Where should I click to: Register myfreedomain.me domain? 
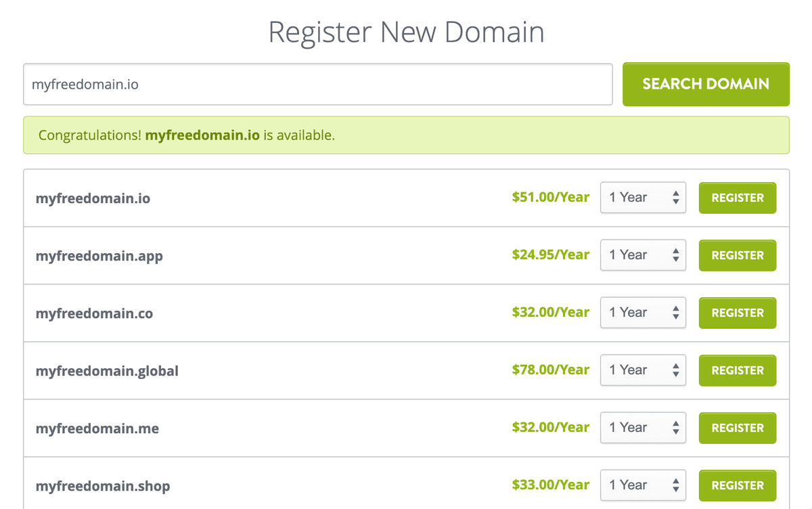point(737,428)
